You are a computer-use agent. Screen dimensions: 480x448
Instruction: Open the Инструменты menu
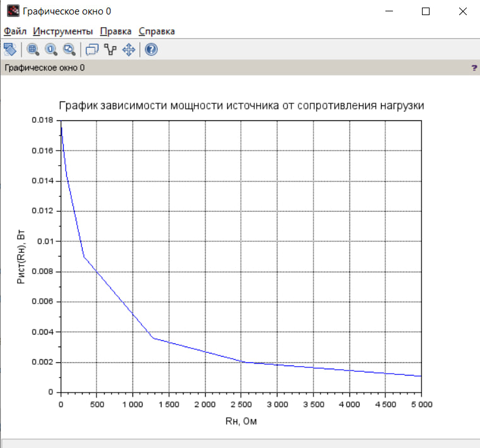[x=62, y=32]
